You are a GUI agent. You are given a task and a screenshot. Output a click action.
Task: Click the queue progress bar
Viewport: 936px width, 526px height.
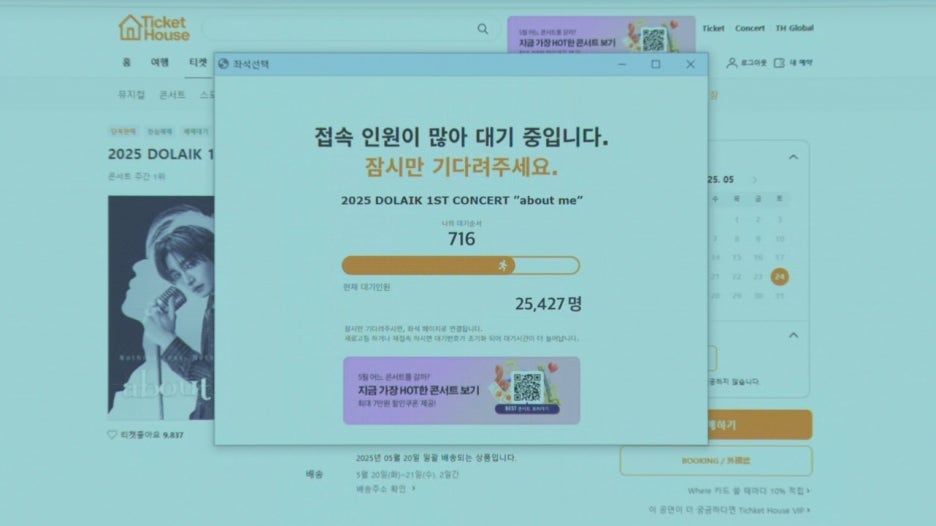click(460, 265)
